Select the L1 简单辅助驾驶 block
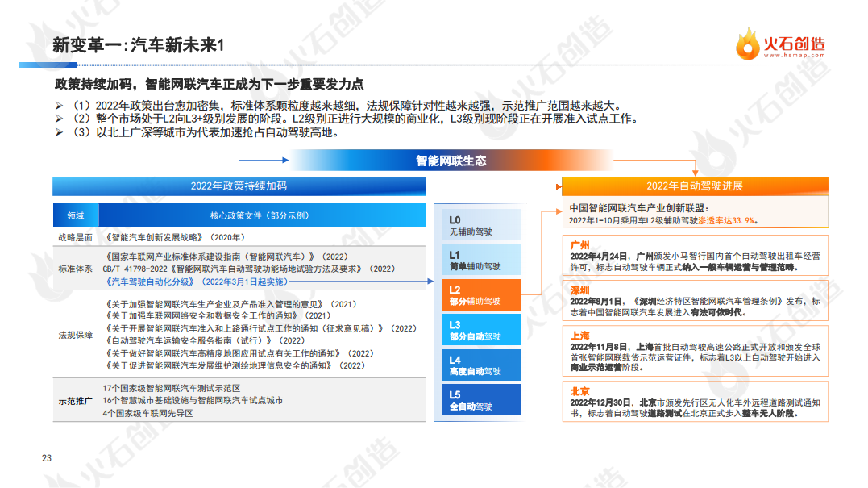This screenshot has width=868, height=488. [480, 260]
